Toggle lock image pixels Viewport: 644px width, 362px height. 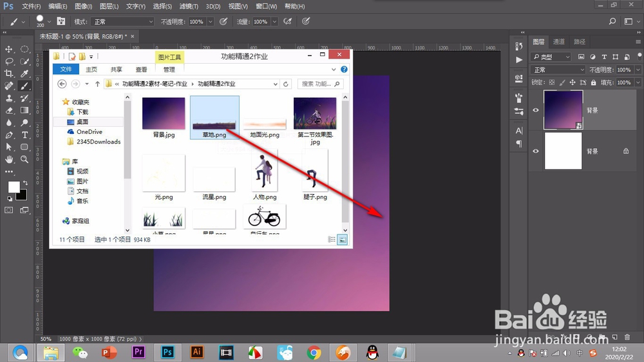click(562, 82)
